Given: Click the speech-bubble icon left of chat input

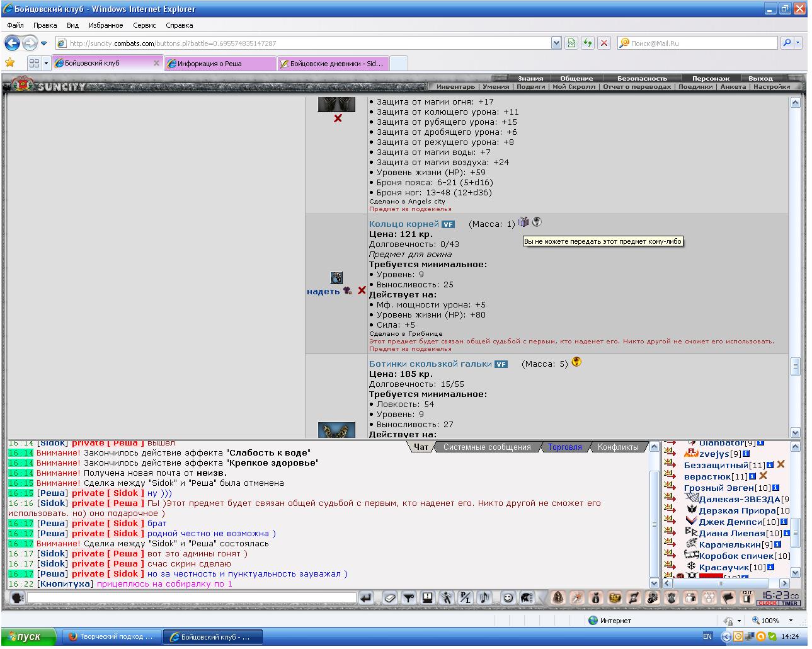Looking at the screenshot, I should pyautogui.click(x=17, y=598).
